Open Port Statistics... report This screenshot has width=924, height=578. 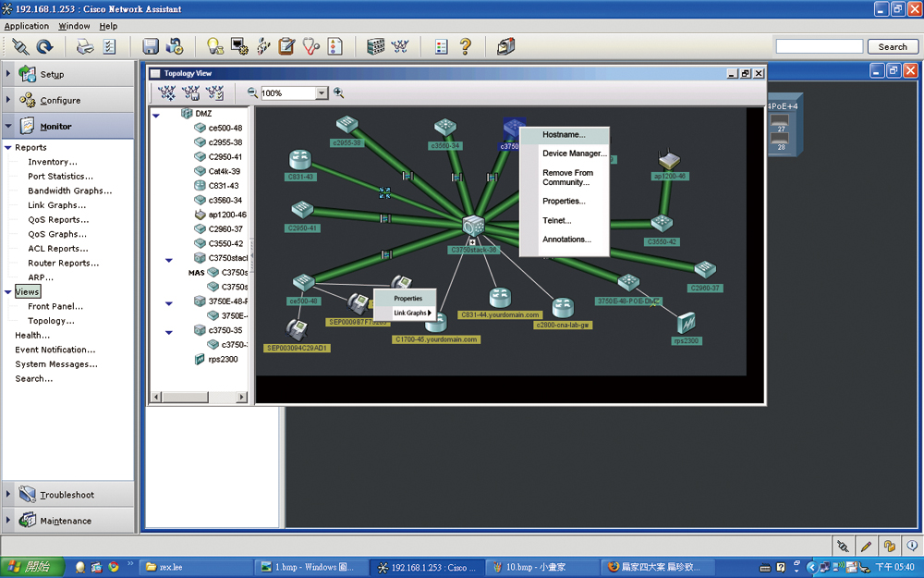(60, 177)
